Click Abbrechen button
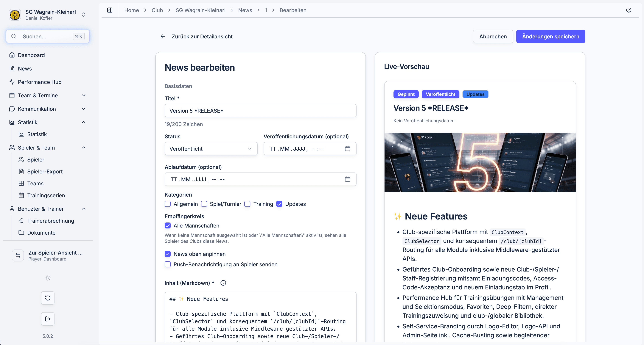The image size is (644, 345). pyautogui.click(x=493, y=37)
